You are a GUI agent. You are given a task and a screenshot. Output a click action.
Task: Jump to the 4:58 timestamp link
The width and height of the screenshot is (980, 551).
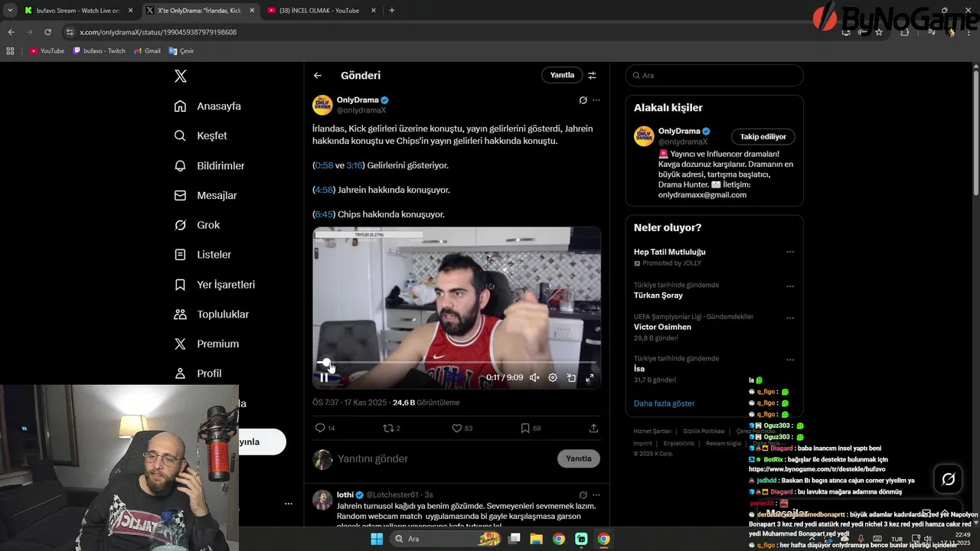pyautogui.click(x=324, y=190)
